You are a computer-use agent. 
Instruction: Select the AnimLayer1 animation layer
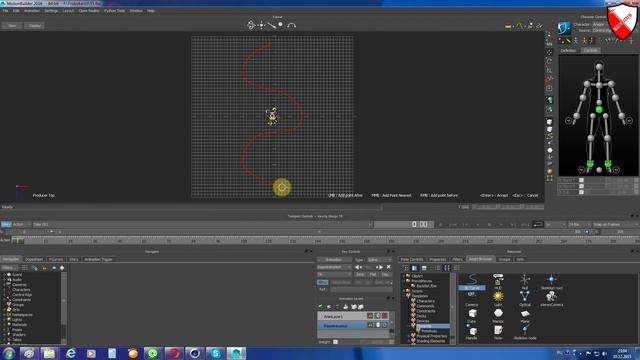[x=342, y=316]
